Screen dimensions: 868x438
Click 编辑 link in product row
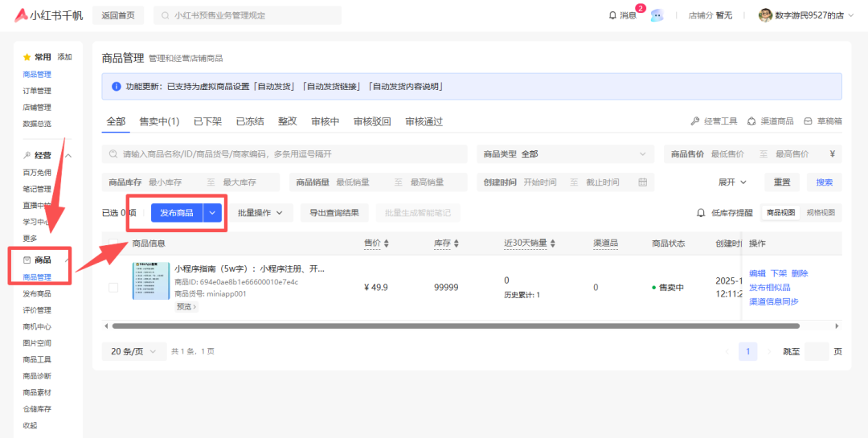[x=757, y=273]
